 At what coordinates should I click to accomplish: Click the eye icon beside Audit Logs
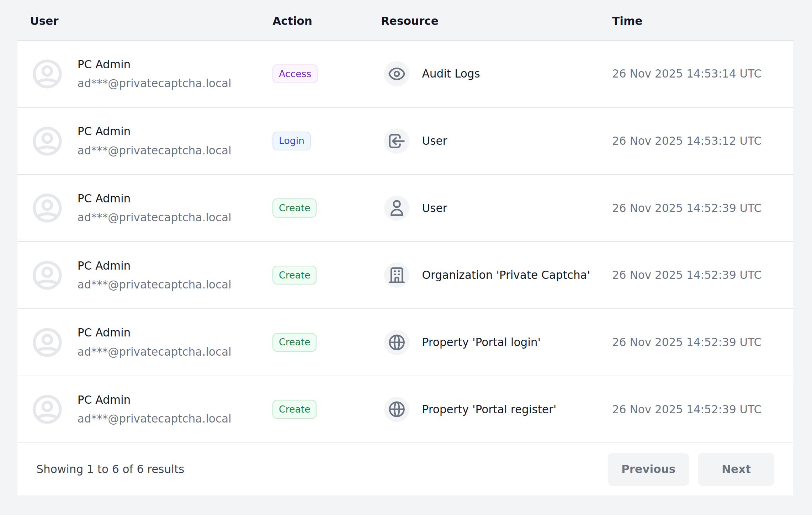click(x=397, y=74)
